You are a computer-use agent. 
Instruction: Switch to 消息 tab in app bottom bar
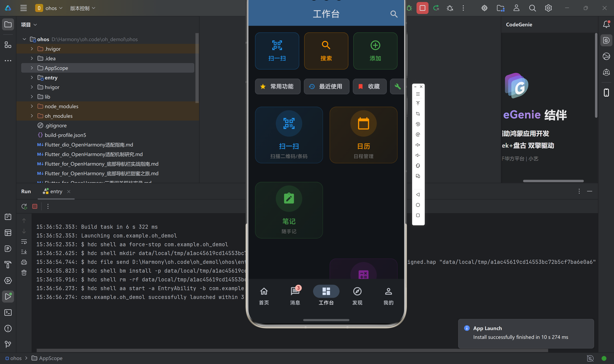coord(295,296)
